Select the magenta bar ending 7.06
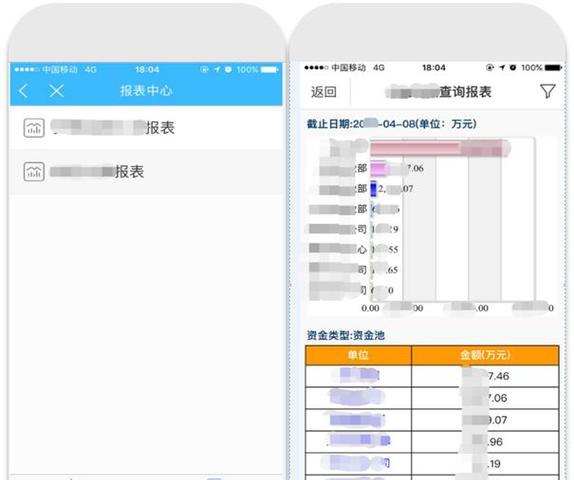The width and height of the screenshot is (574, 480). (x=379, y=169)
